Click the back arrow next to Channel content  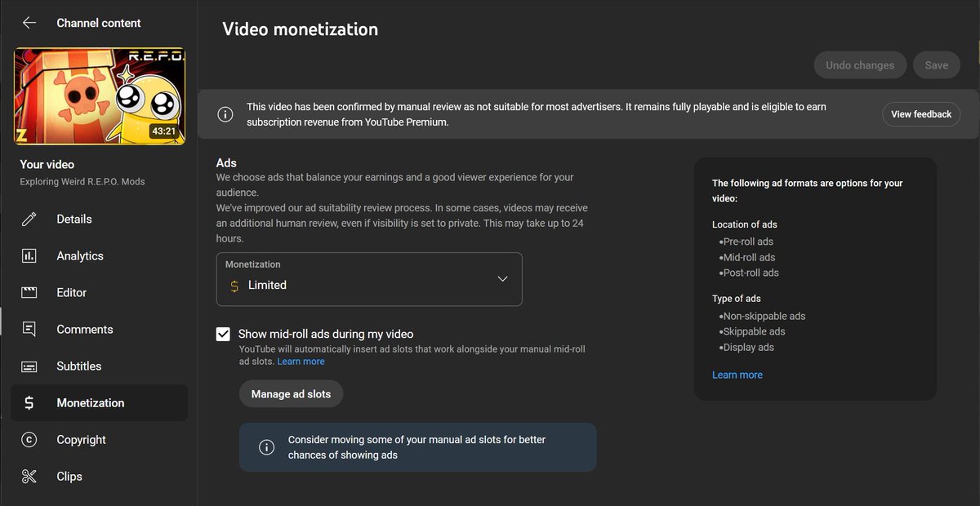29,23
